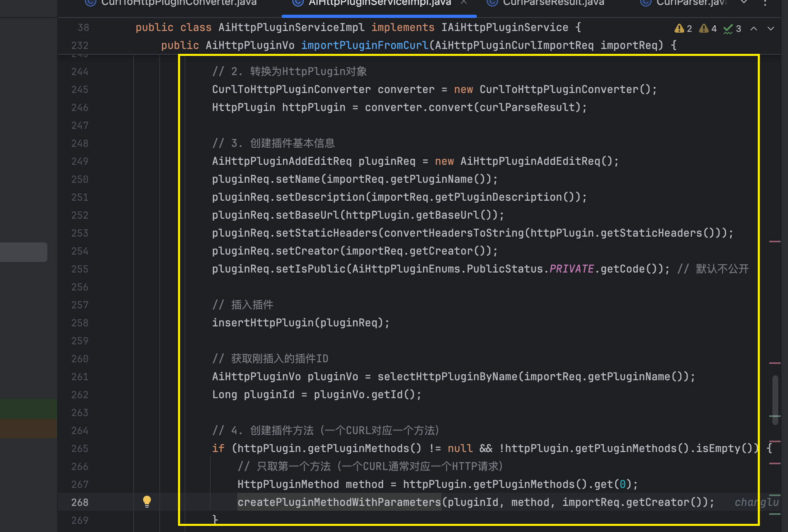
Task: Click line number 265 gutter area
Action: [x=80, y=448]
